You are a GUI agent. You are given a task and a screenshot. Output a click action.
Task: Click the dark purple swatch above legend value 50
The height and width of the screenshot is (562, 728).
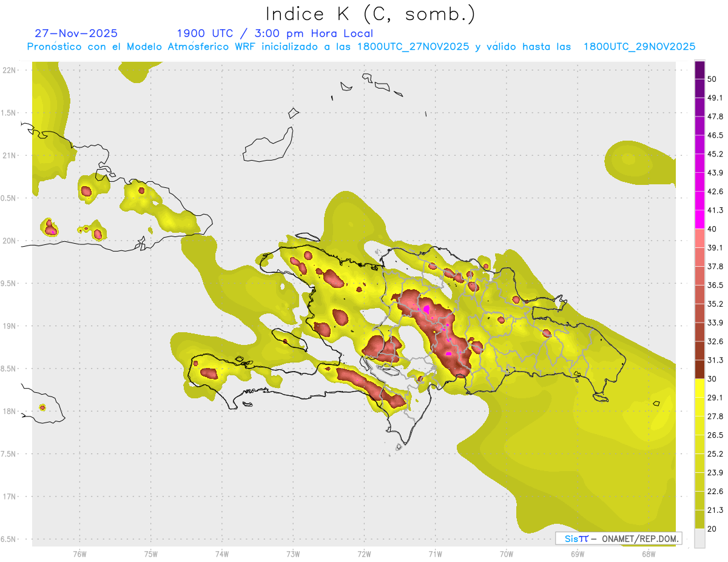pos(700,70)
